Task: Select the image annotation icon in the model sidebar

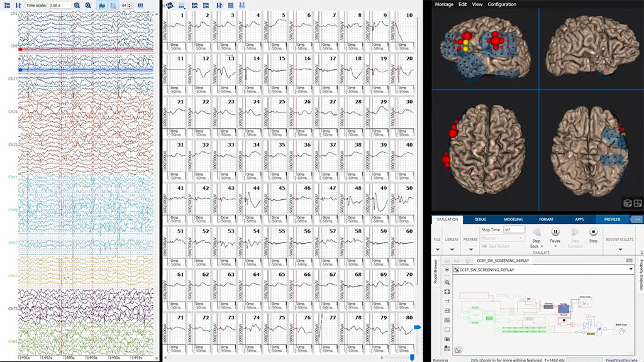Action: tap(447, 310)
